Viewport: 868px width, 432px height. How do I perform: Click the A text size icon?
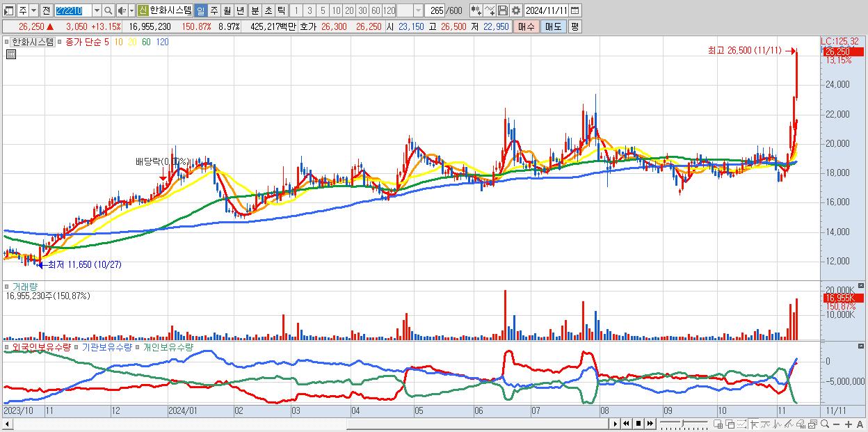click(860, 424)
